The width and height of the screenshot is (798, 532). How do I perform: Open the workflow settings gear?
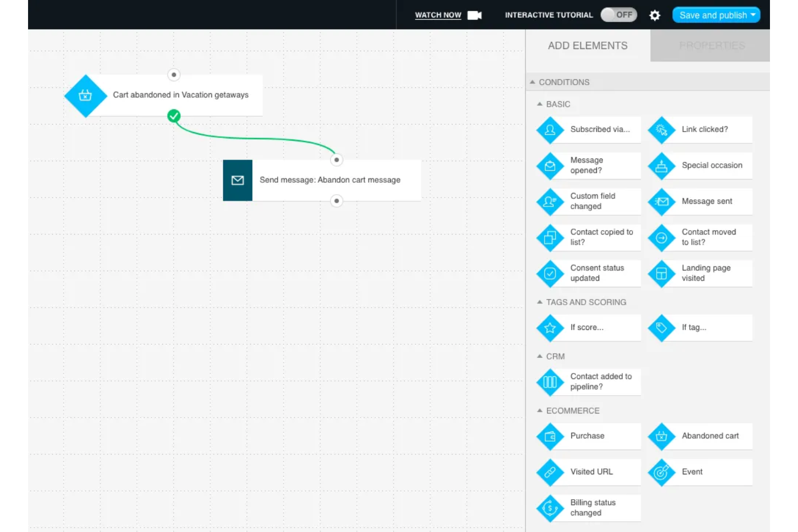655,15
